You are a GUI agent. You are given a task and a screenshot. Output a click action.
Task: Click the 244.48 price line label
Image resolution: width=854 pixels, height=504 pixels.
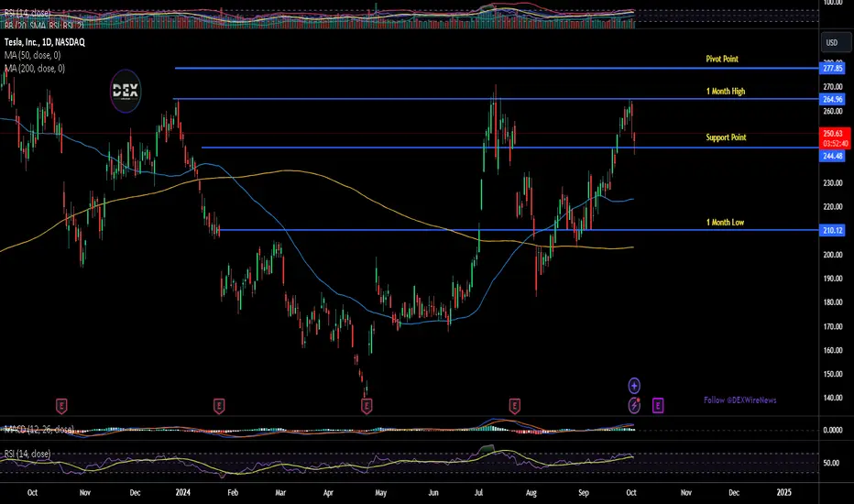[x=833, y=157]
